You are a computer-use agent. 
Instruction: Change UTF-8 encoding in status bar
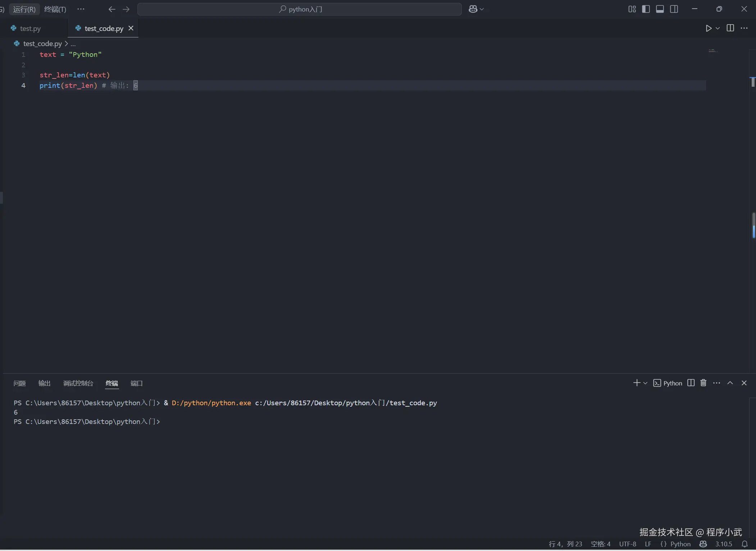click(628, 544)
